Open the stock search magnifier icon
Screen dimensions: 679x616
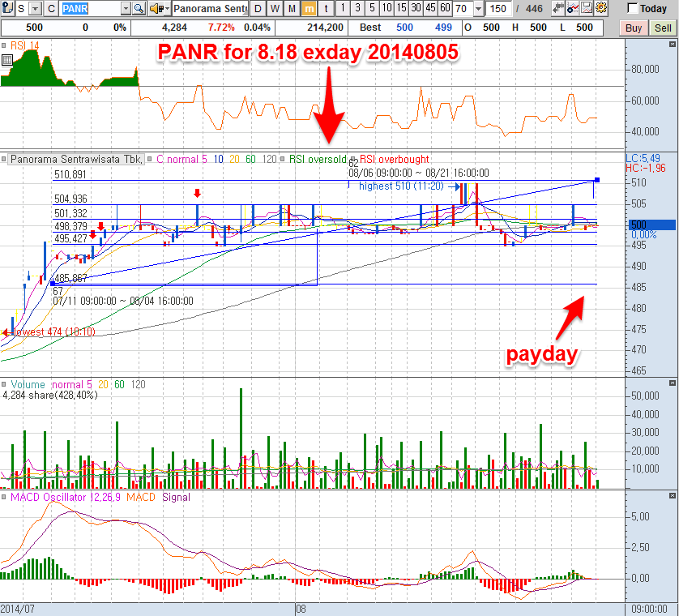pyautogui.click(x=139, y=8)
